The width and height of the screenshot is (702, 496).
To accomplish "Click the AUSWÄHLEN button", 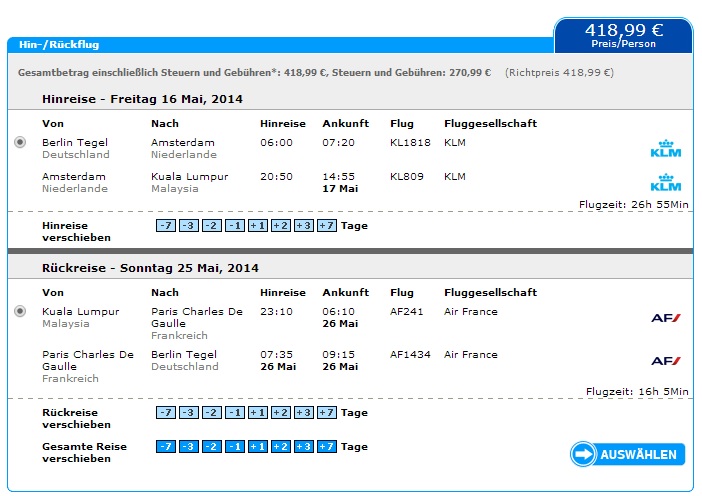I will point(627,454).
